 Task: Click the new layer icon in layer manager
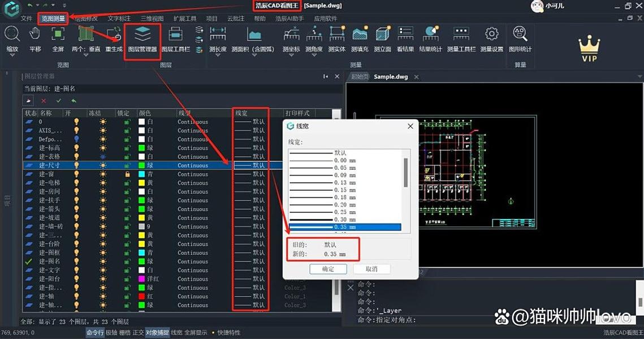[x=28, y=101]
